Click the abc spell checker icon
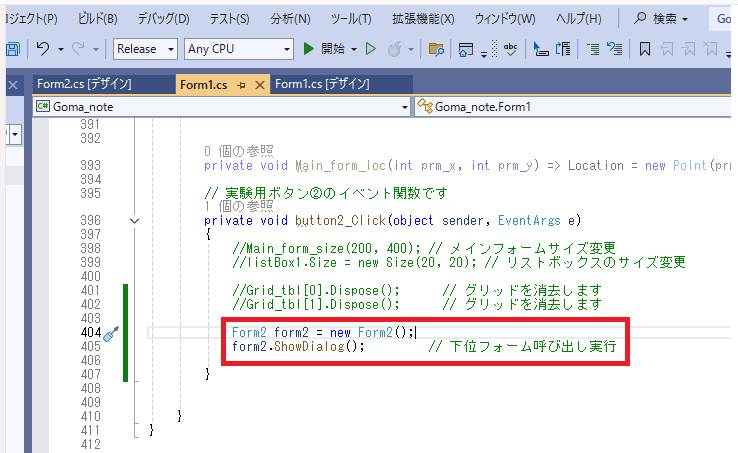This screenshot has height=453, width=738. coord(511,49)
